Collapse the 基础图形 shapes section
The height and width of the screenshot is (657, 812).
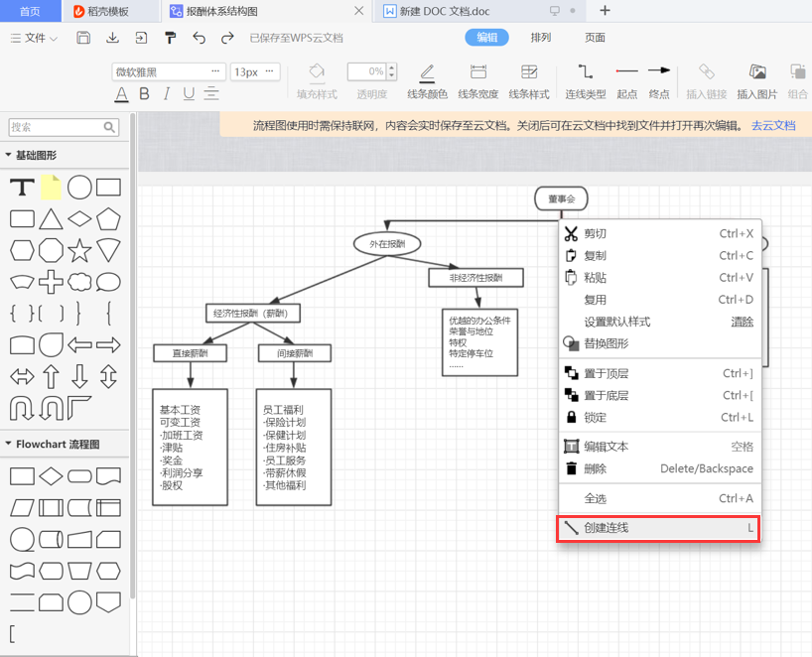click(x=9, y=156)
